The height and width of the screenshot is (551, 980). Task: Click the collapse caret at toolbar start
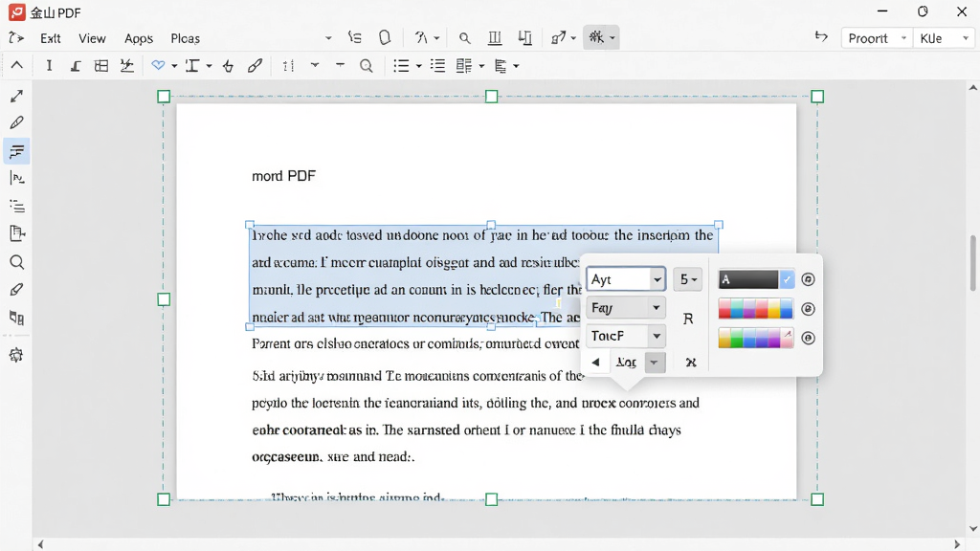click(17, 65)
